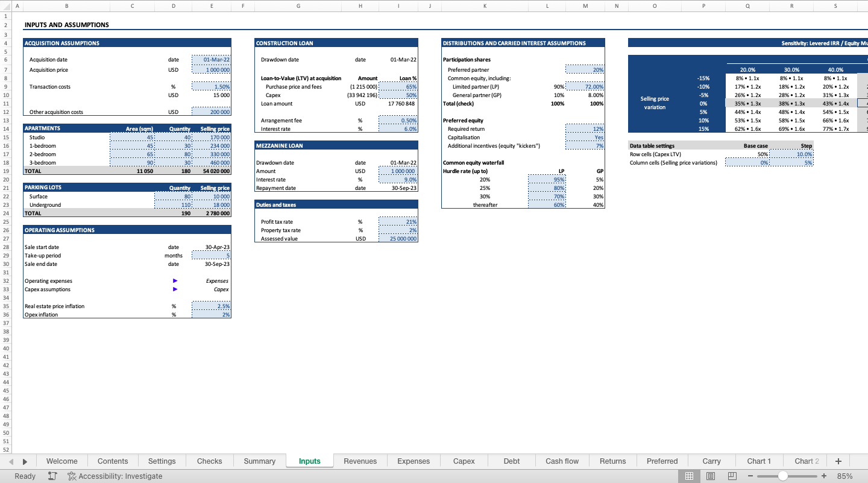Open the Welcome sheet tab

[62, 461]
